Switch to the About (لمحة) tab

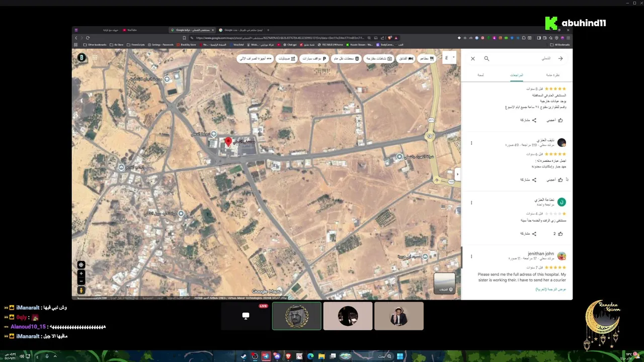click(x=480, y=75)
